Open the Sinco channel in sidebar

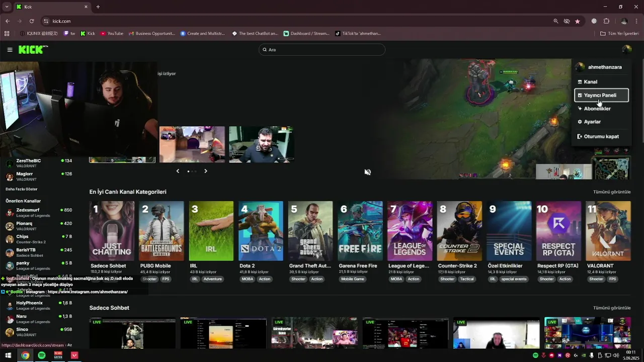click(x=39, y=332)
